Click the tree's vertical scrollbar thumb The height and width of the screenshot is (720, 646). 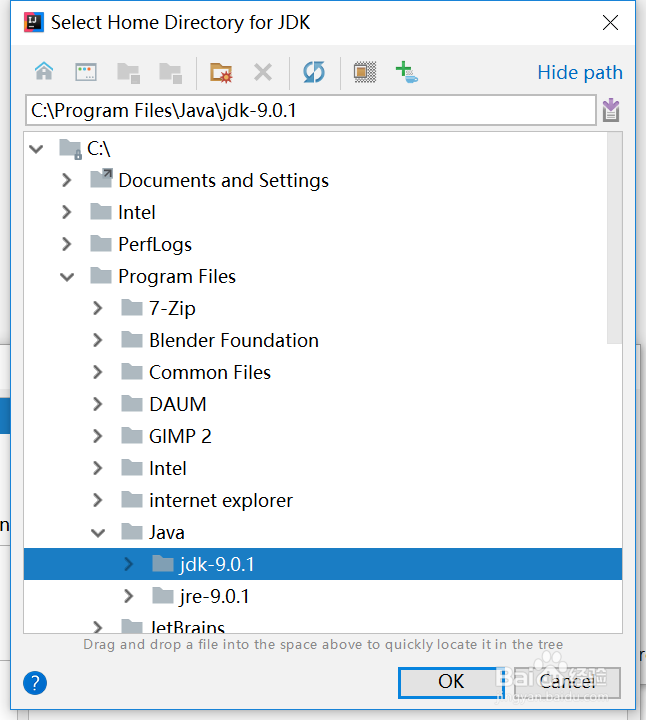[614, 238]
